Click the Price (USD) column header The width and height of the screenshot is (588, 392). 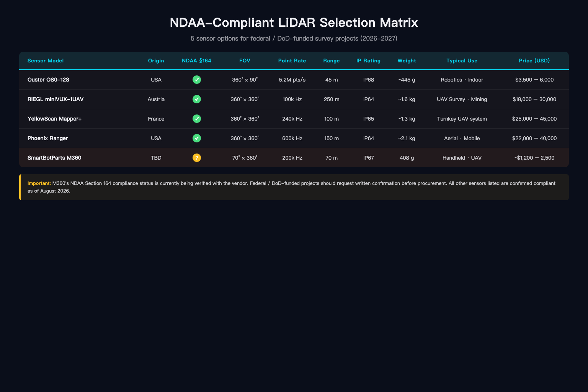point(534,60)
